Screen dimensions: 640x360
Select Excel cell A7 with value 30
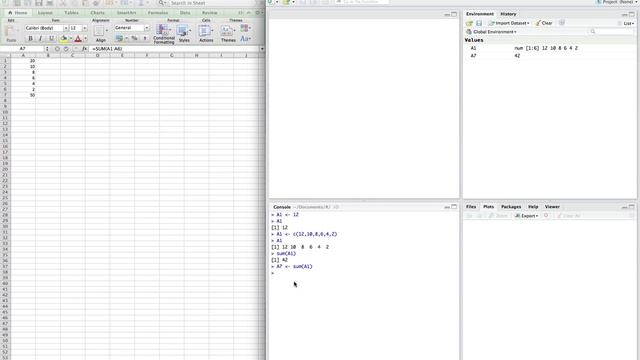click(x=23, y=95)
